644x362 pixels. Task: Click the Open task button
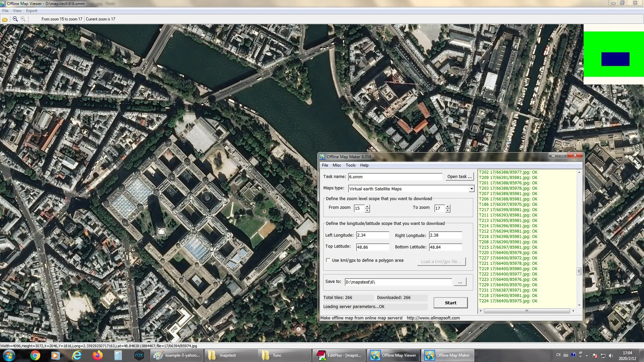pos(459,177)
